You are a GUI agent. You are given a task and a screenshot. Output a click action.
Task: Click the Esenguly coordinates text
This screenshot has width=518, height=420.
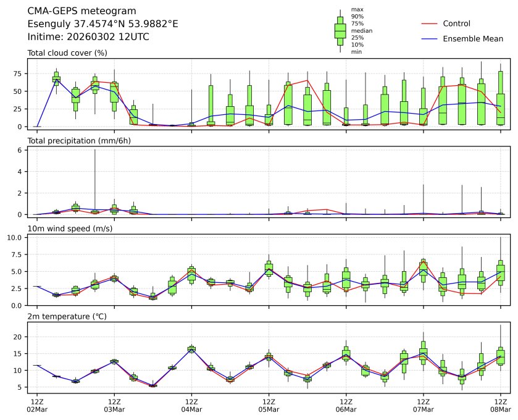(x=103, y=24)
